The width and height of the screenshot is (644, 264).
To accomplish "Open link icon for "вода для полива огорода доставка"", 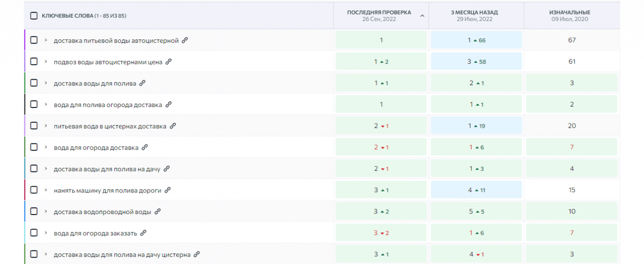I will (168, 105).
